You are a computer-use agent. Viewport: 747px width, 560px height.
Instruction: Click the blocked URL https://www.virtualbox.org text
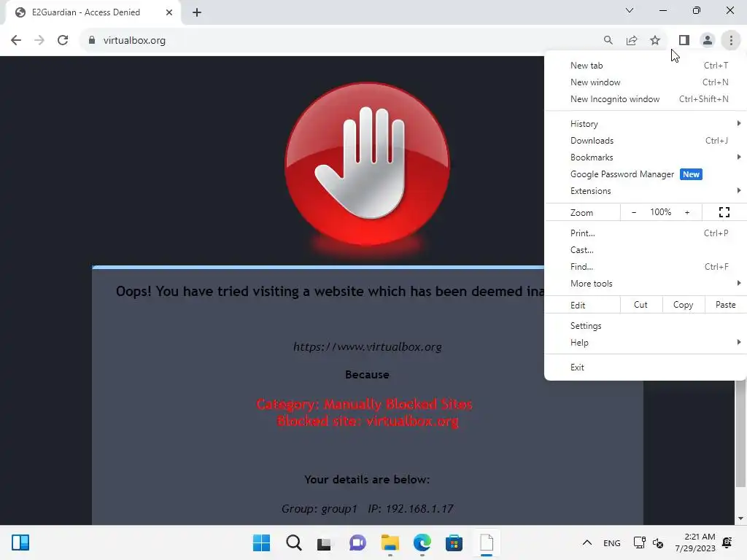[x=368, y=346]
